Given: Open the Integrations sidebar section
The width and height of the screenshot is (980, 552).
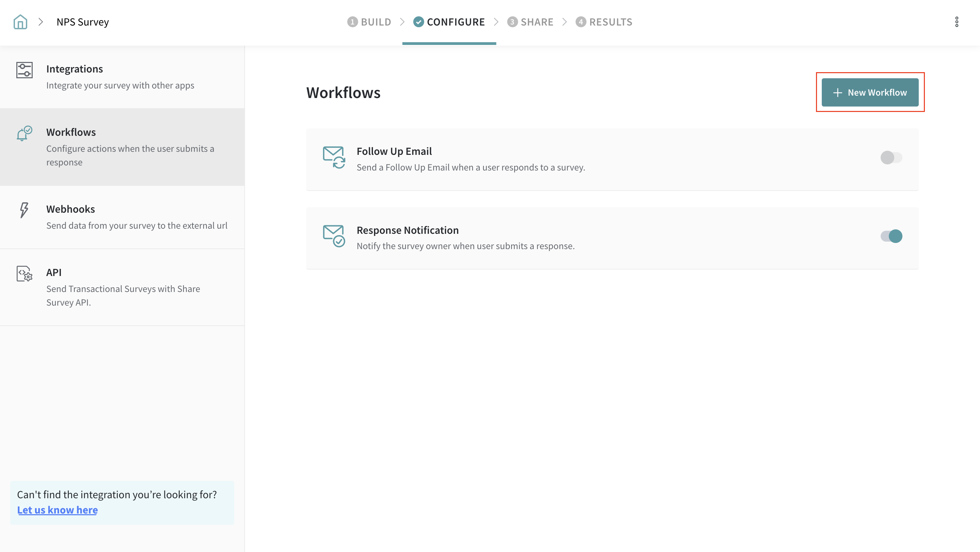Looking at the screenshot, I should point(122,77).
